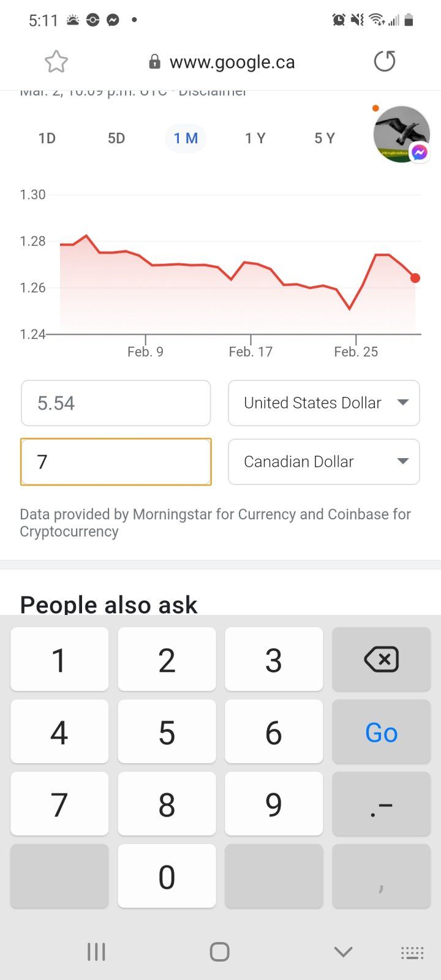
Task: Tap the Android recent apps icon
Action: coord(96,952)
